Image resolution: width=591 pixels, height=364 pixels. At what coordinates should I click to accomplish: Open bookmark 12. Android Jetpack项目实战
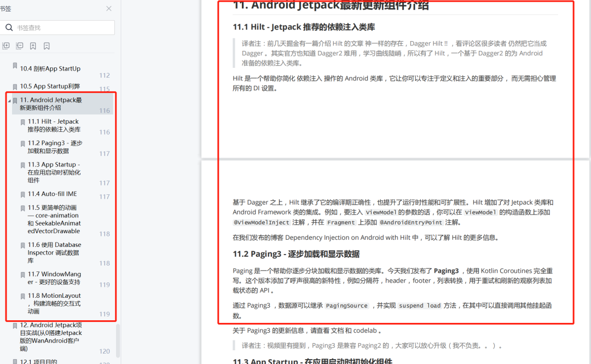point(51,337)
